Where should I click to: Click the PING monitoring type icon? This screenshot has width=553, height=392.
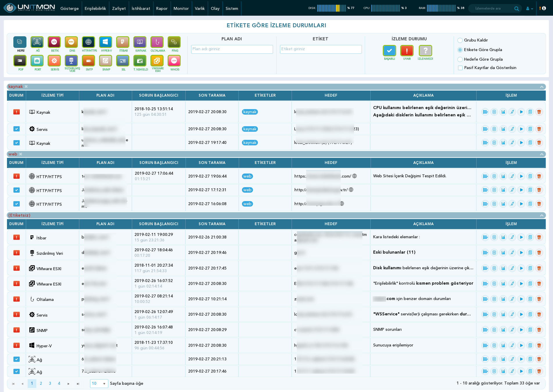[174, 42]
